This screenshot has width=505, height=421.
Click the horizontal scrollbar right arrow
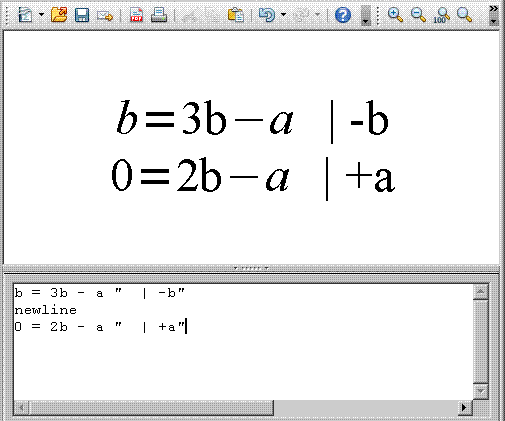pos(464,407)
